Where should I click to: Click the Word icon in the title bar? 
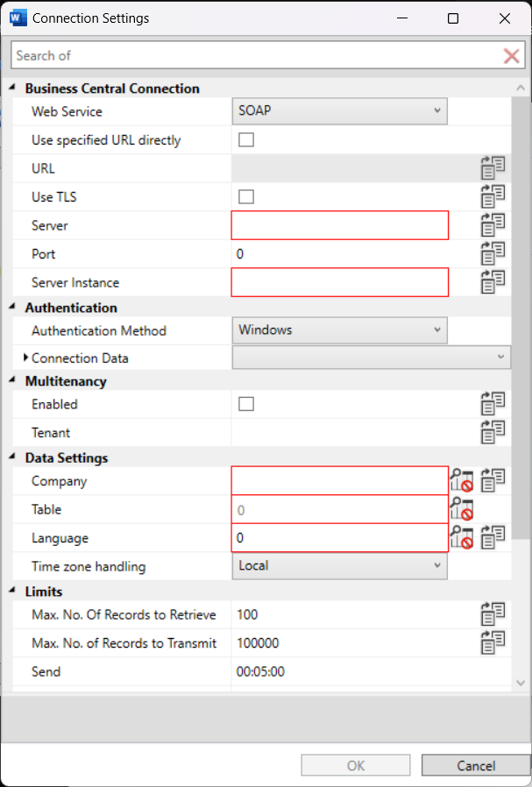coord(18,18)
